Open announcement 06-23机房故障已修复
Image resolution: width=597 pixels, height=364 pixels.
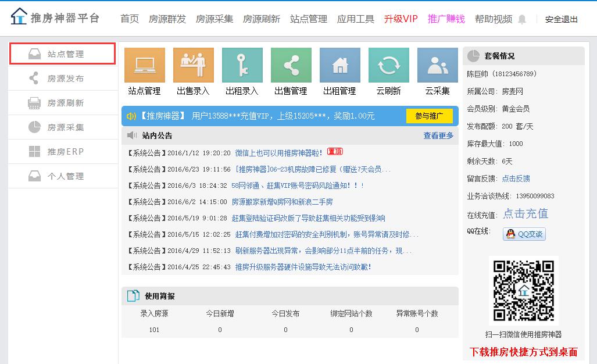[x=313, y=169]
